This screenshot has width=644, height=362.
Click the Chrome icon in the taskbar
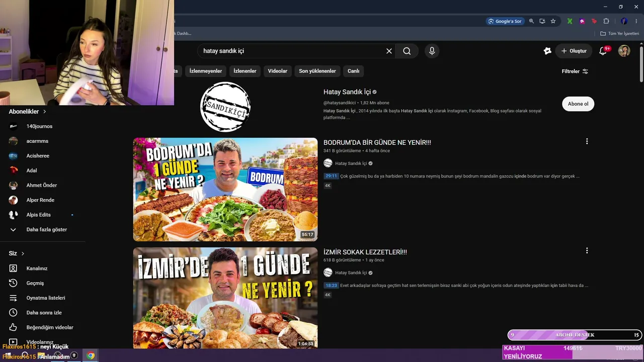point(91,355)
